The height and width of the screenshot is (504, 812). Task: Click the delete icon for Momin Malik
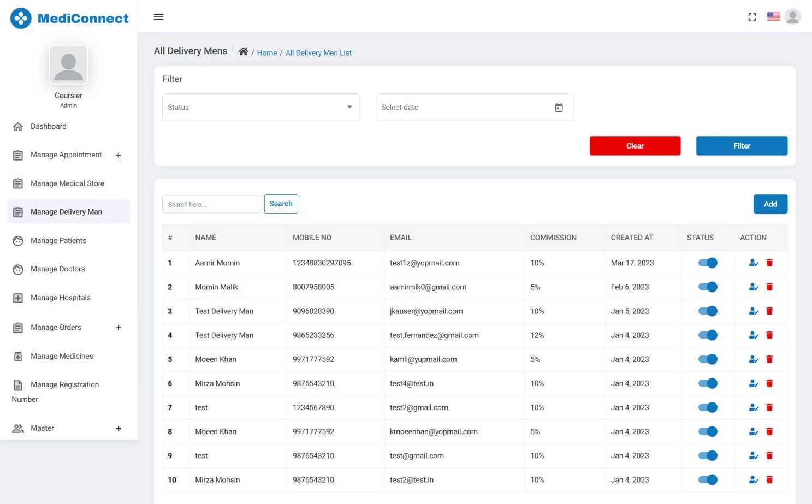point(770,287)
